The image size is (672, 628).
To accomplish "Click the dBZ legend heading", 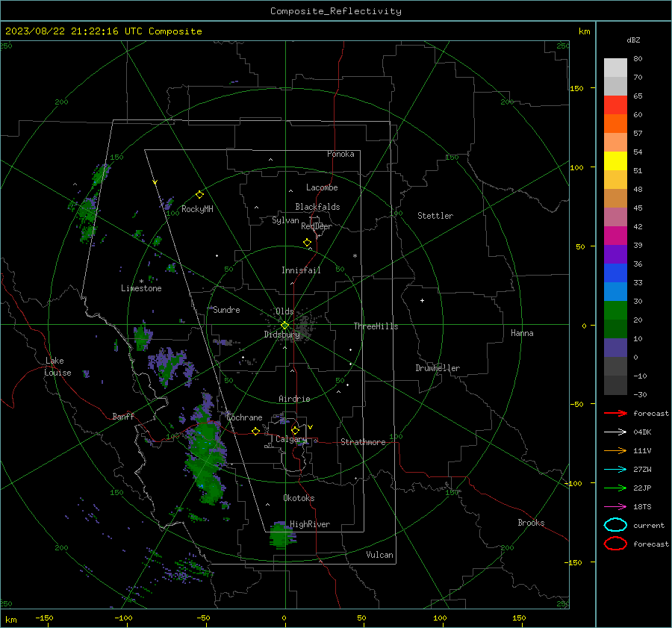I will click(x=633, y=40).
